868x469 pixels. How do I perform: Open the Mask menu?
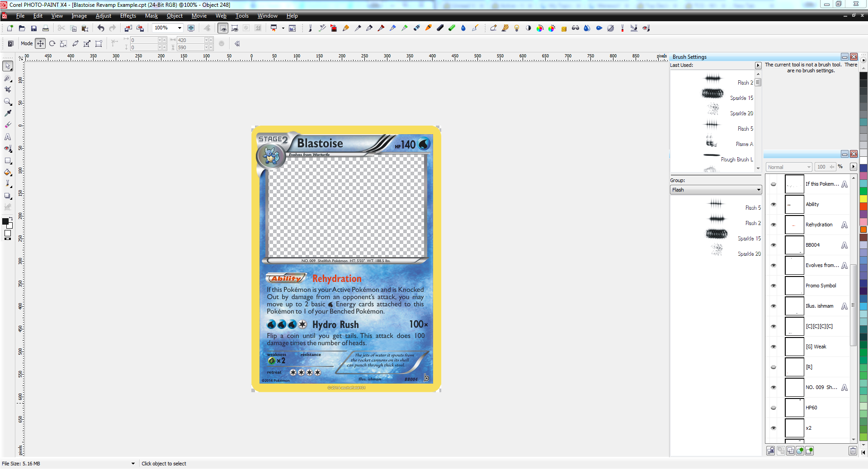click(151, 16)
